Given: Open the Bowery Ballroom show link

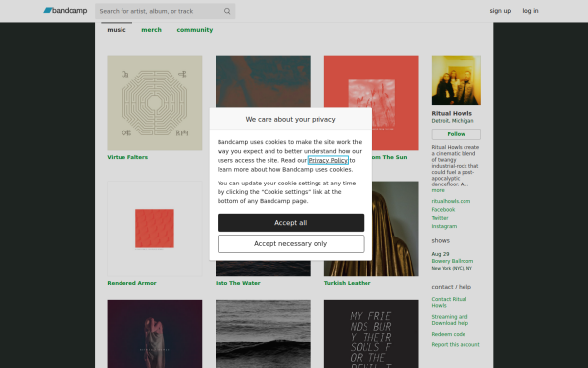Looking at the screenshot, I should [452, 261].
